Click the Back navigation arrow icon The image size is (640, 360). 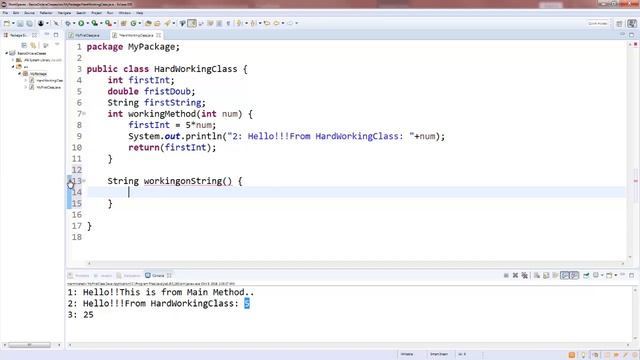pos(276,24)
